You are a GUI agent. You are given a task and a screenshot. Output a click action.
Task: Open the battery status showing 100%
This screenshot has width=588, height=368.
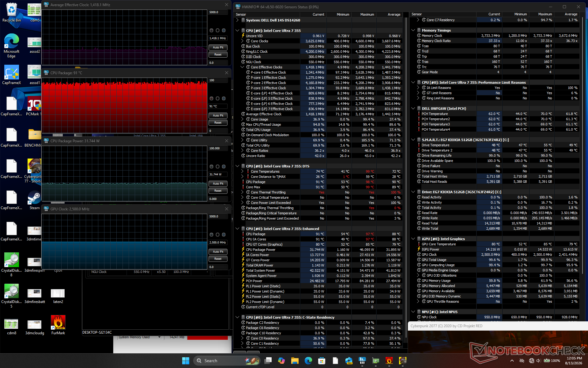tap(552, 361)
